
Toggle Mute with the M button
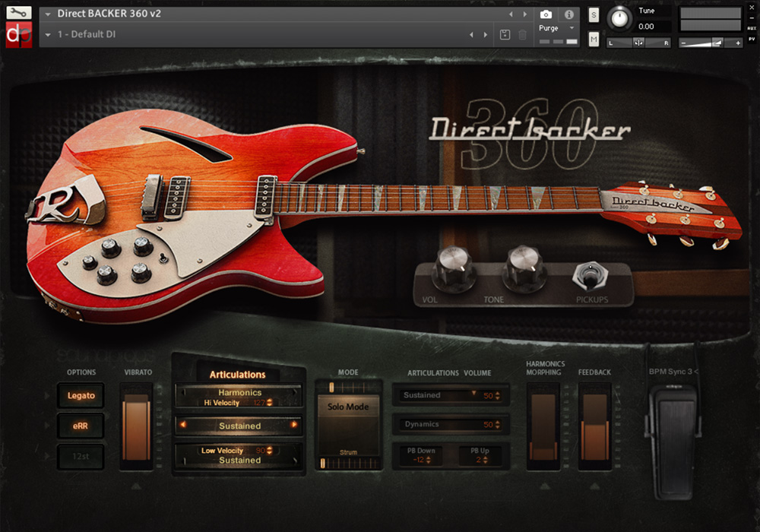click(x=594, y=39)
